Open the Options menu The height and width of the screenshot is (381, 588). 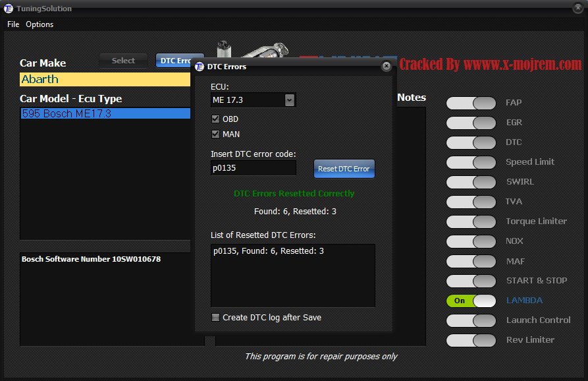(39, 24)
